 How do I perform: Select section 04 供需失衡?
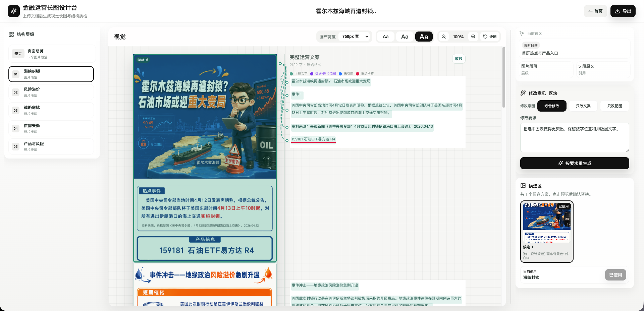pyautogui.click(x=51, y=128)
